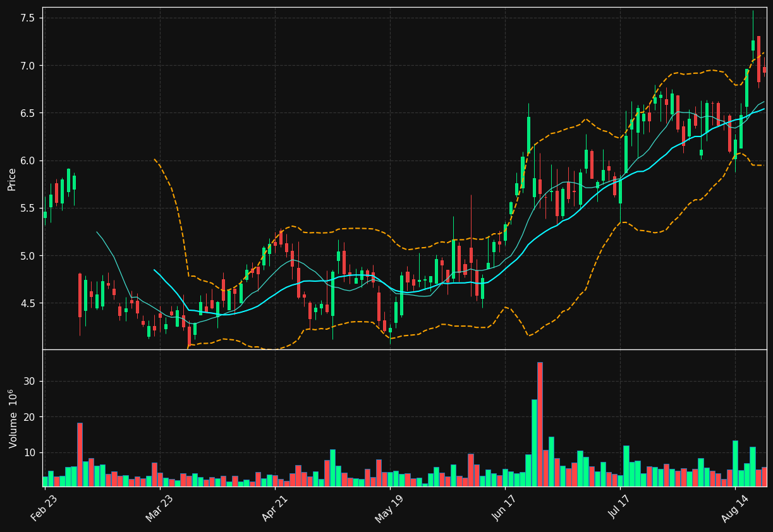
Task: Click the Apr 21 date label
Action: point(275,509)
